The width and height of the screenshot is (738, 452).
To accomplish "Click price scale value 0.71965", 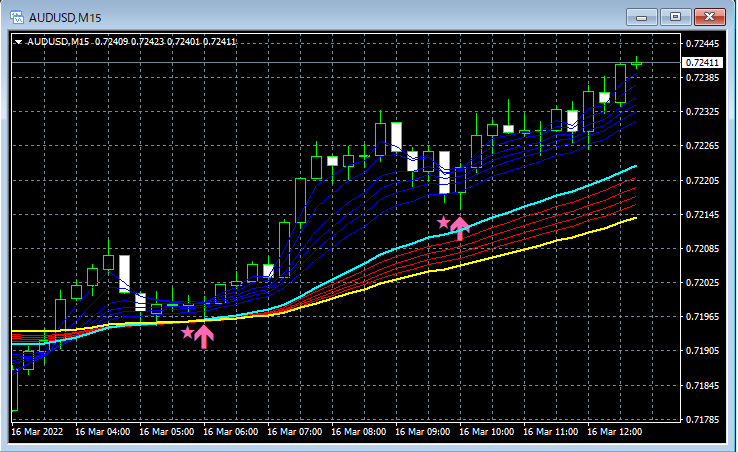I will 702,317.
